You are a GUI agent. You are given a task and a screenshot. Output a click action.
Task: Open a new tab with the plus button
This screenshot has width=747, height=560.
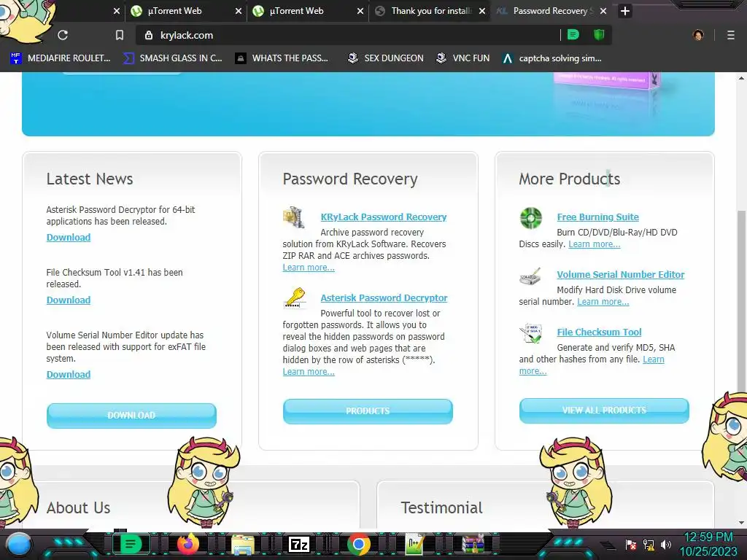point(625,10)
